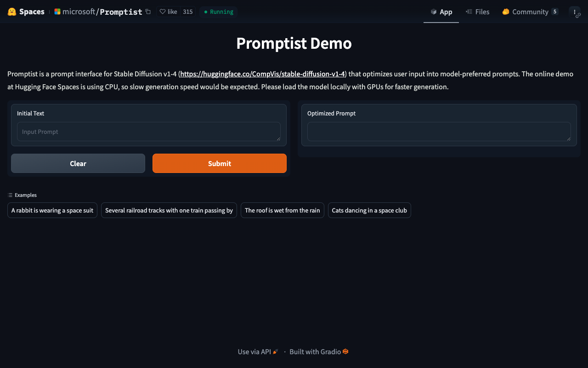Select the Cats dancing example prompt
Screen dimensions: 588x368
click(x=369, y=211)
